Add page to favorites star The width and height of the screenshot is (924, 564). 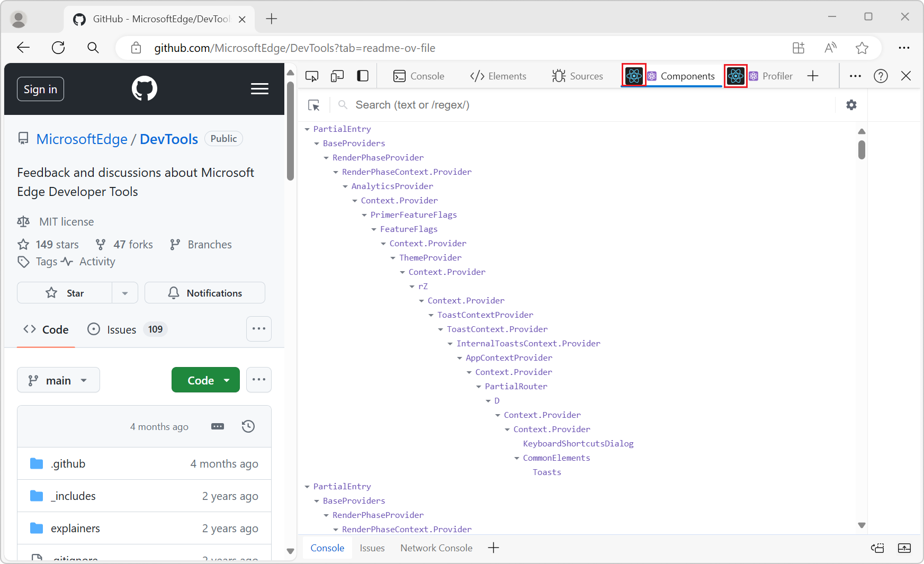tap(862, 48)
